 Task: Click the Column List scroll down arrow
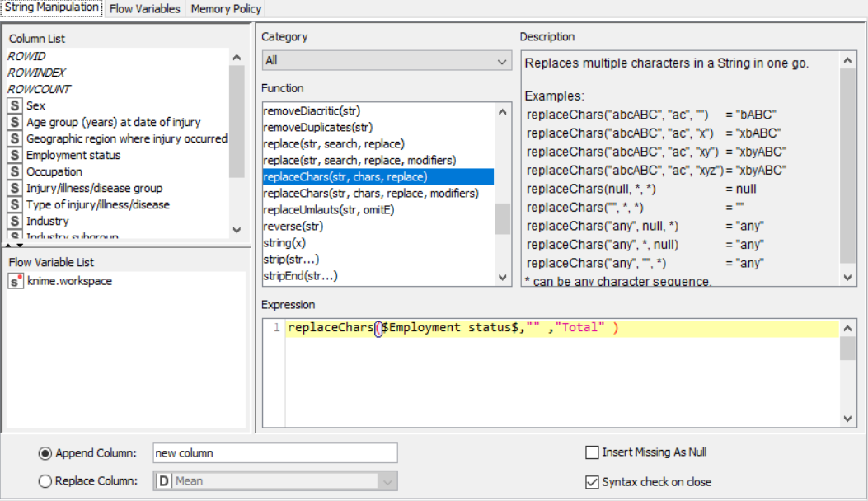(237, 230)
